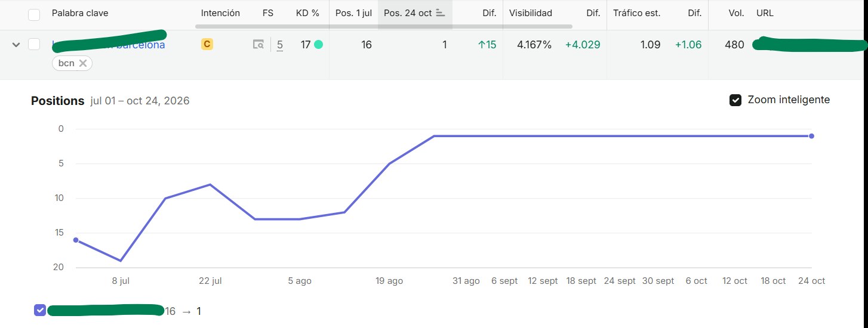The image size is (868, 328).
Task: Click the Positions chart heading
Action: [x=57, y=101]
